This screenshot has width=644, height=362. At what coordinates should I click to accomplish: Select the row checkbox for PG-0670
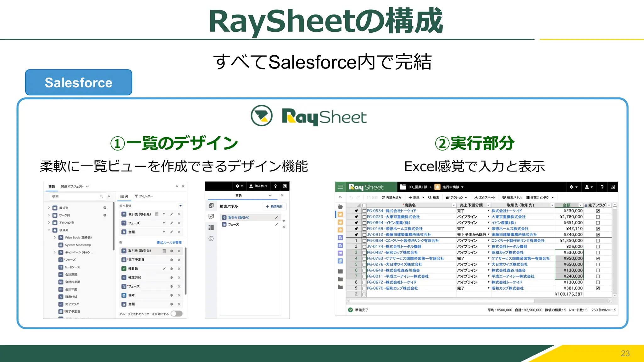point(364,288)
